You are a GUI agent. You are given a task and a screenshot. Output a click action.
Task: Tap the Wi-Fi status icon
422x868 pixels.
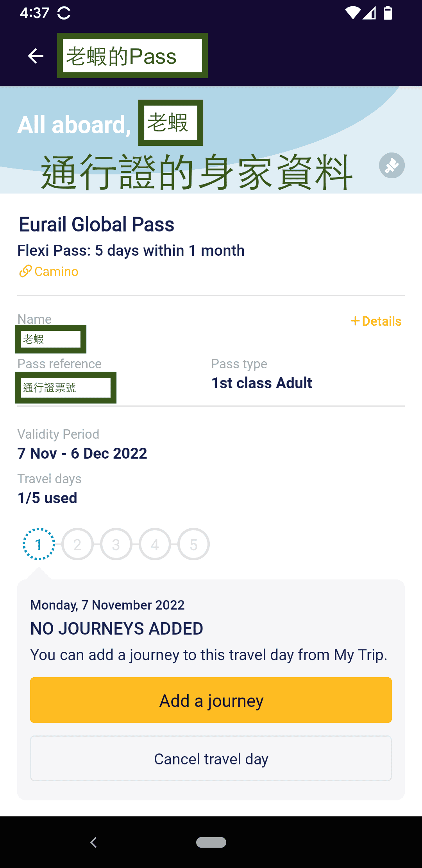tap(352, 13)
